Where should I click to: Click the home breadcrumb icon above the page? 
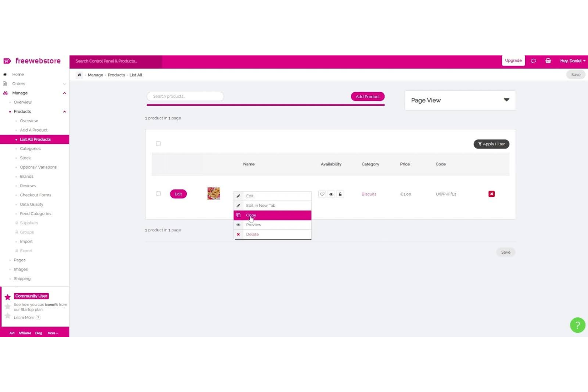pos(79,75)
